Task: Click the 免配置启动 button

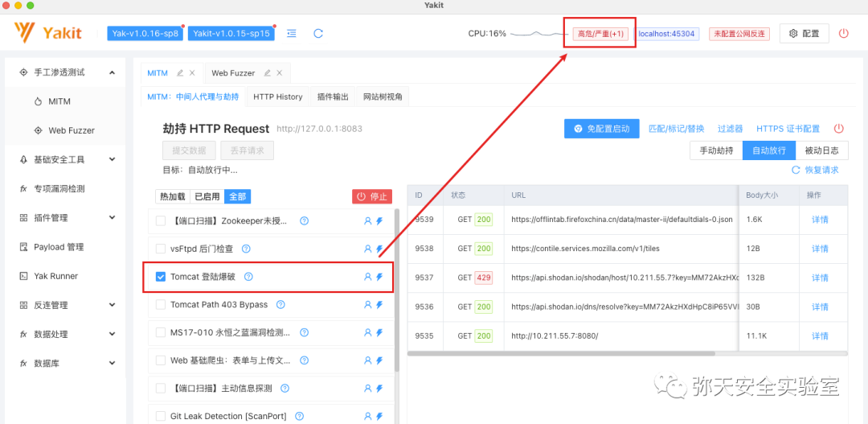Action: (x=602, y=129)
